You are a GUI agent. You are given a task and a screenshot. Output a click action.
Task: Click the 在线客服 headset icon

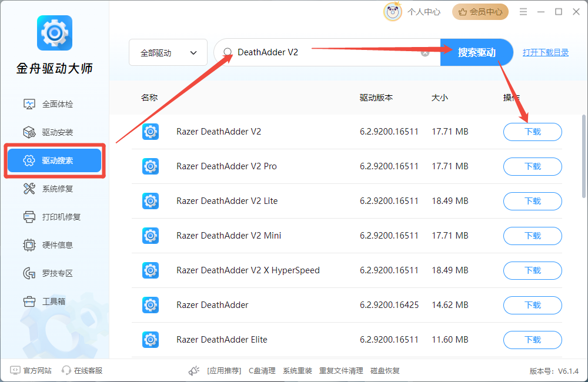[66, 370]
